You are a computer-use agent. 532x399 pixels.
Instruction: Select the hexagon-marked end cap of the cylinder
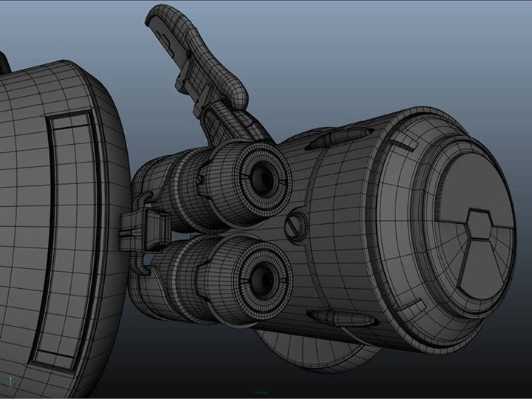coord(474,227)
